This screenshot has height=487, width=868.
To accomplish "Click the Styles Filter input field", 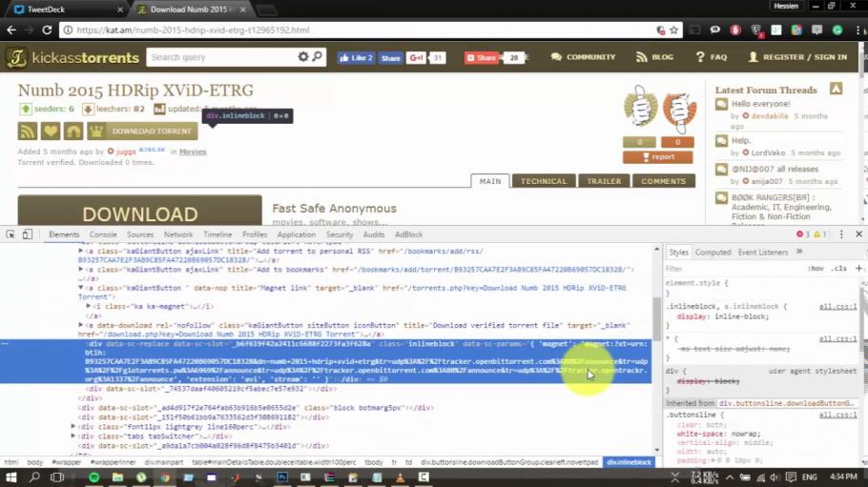I will 734,269.
